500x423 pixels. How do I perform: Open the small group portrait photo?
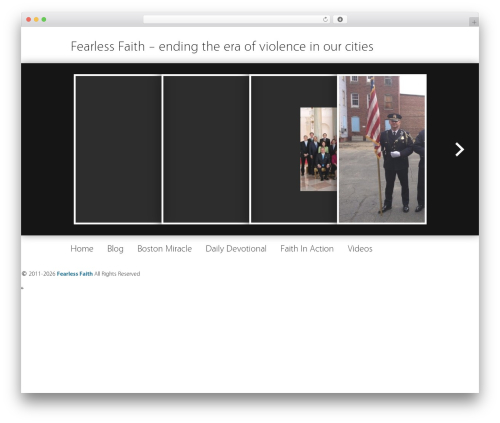[318, 149]
